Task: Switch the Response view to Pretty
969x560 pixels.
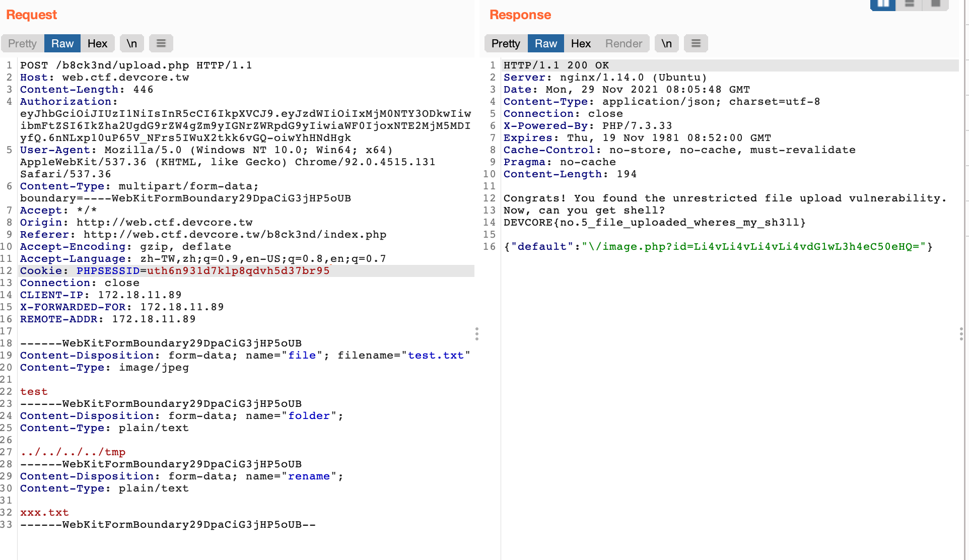Action: [x=506, y=44]
